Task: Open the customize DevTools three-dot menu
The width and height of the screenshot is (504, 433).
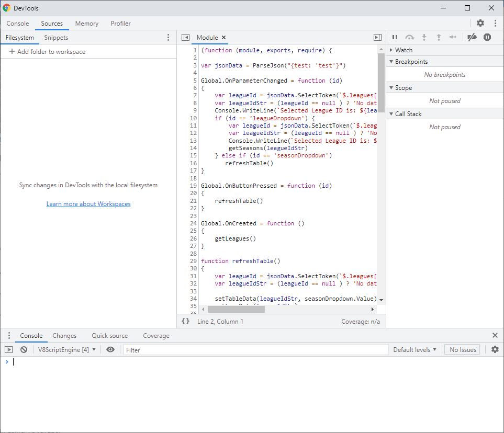Action: tap(495, 23)
